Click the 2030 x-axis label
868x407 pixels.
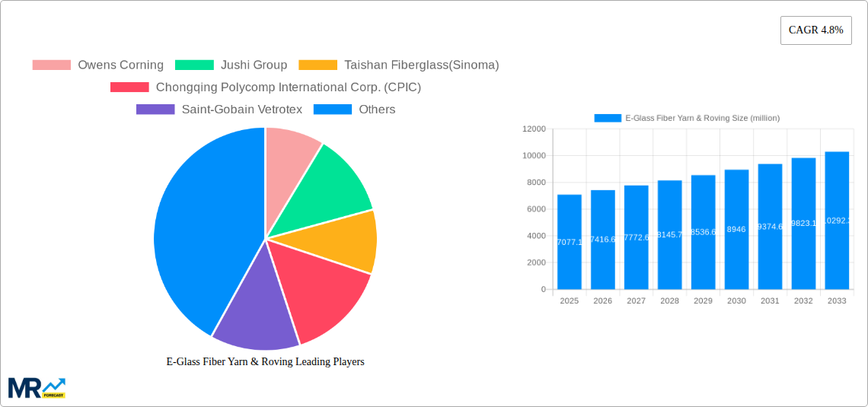click(x=737, y=300)
